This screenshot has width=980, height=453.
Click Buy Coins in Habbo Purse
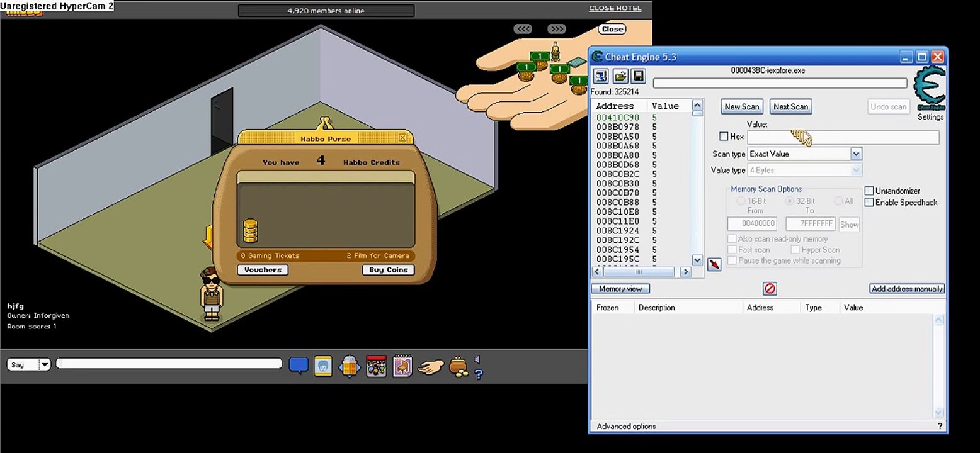pyautogui.click(x=389, y=270)
